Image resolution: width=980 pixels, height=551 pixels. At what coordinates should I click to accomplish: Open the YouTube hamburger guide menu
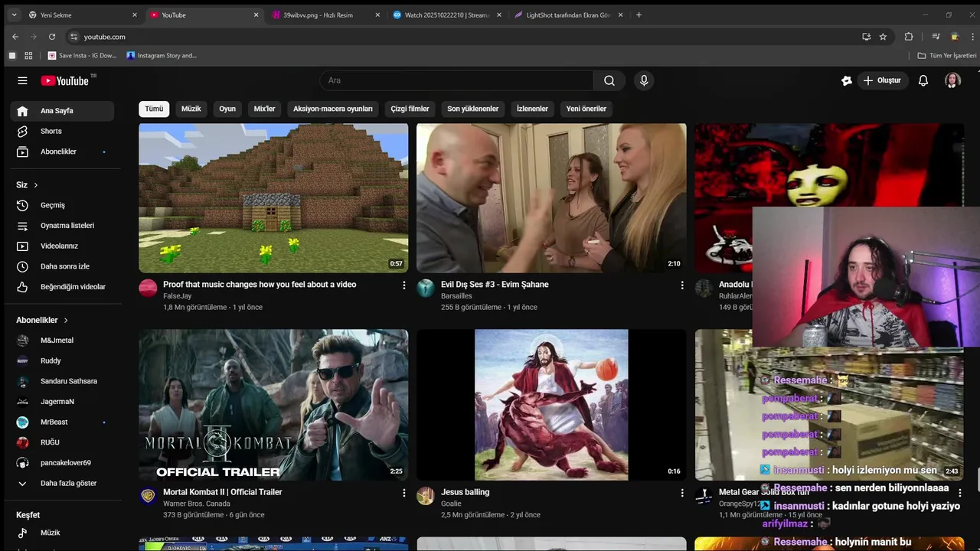[22, 80]
